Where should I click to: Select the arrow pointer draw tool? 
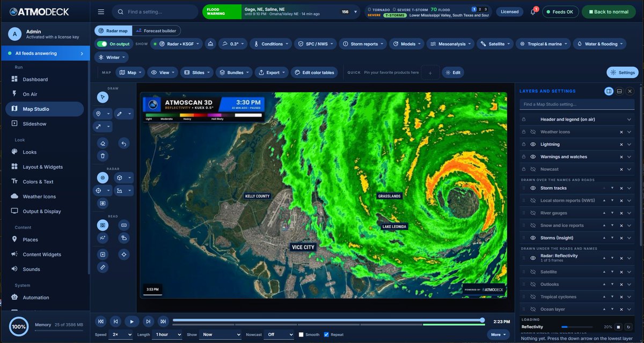click(x=103, y=97)
